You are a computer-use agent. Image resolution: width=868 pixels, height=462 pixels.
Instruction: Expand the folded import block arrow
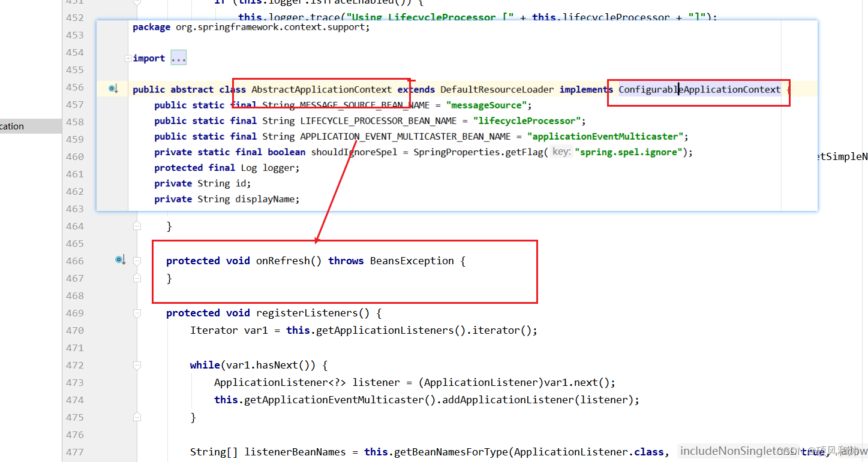click(128, 58)
